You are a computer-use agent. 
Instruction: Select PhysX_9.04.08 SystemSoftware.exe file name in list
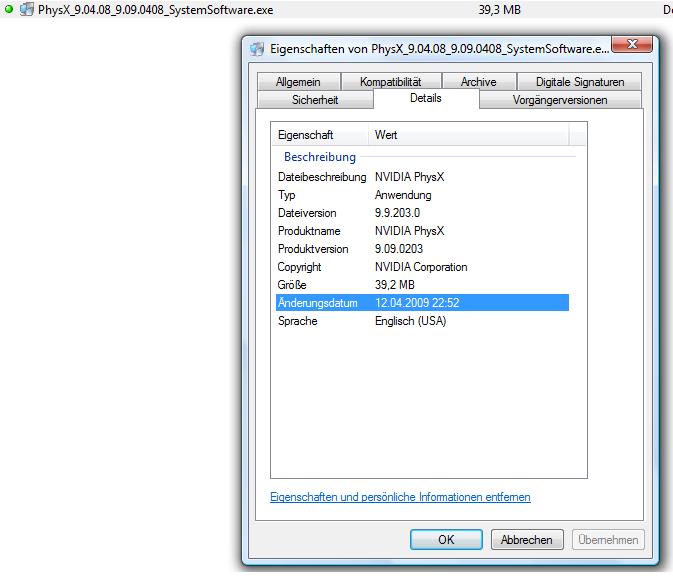point(155,10)
